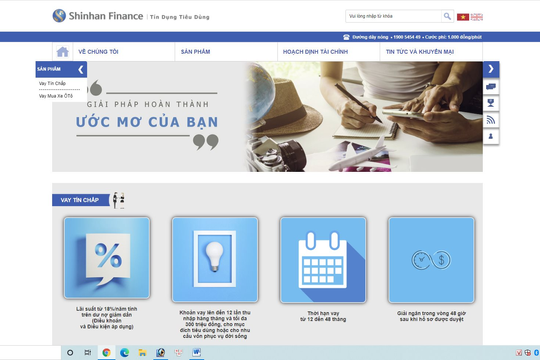Image resolution: width=540 pixels, height=360 pixels.
Task: Click the Shinhan Finance logo
Action: click(x=97, y=16)
